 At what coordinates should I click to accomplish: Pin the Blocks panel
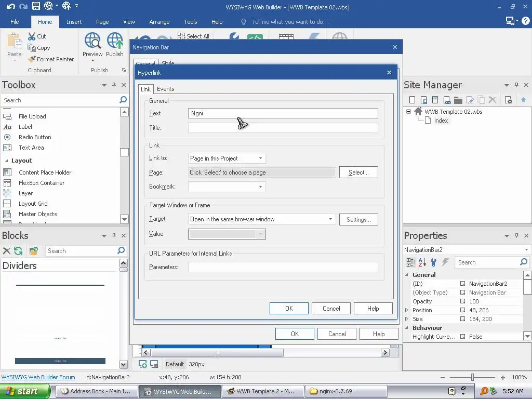(114, 235)
